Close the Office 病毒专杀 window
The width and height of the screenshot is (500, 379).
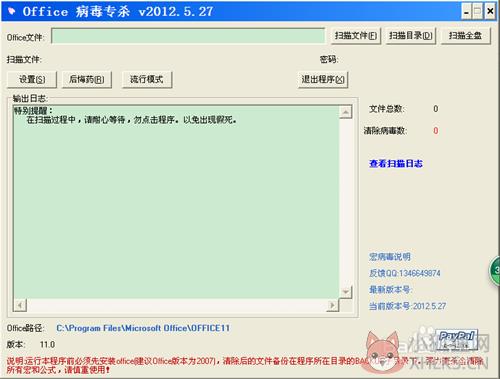click(490, 12)
